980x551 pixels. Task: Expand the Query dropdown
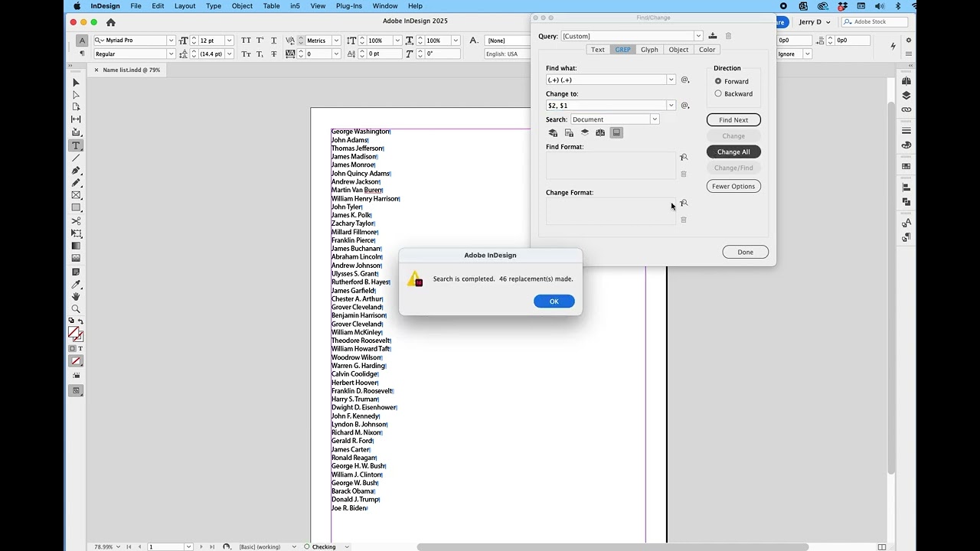pos(698,36)
